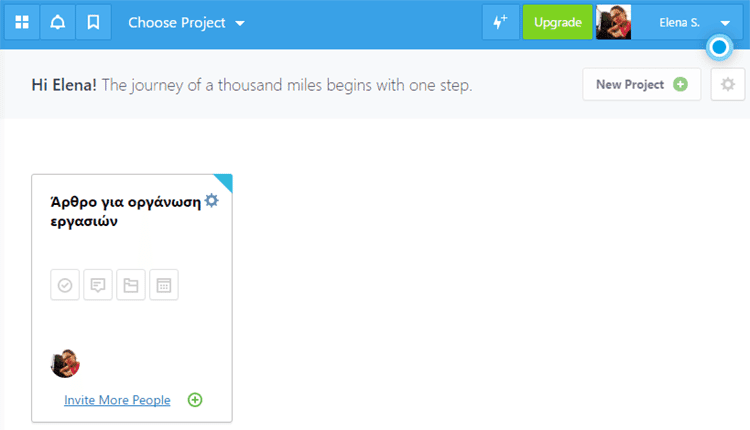Open the dashboard grid icon
Screen dimensions: 750x430
(22, 22)
